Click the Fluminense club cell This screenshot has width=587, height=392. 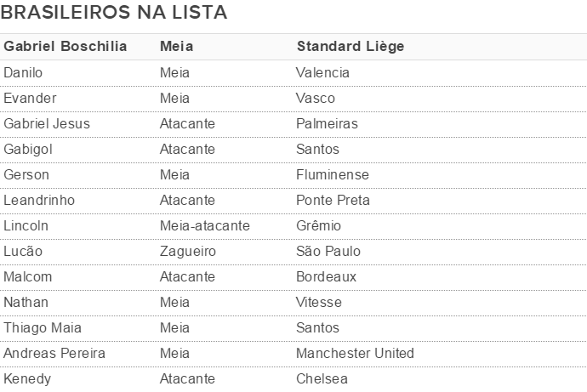click(333, 174)
